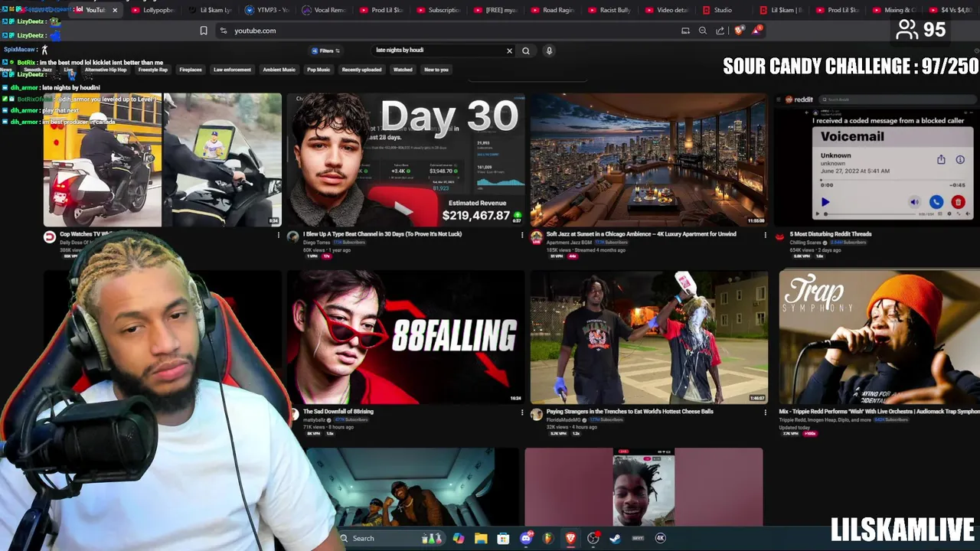The width and height of the screenshot is (980, 551).
Task: Select the Smooth Jazz filter chip
Action: [38, 70]
